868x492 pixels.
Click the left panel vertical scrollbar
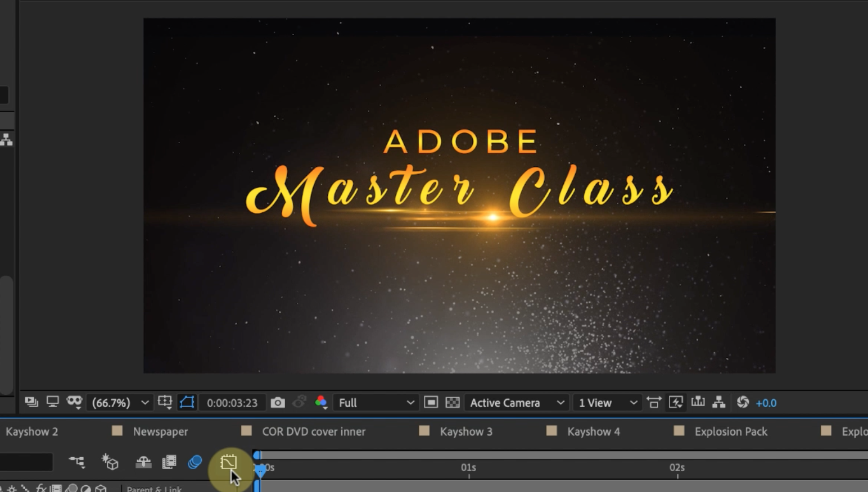coord(6,335)
